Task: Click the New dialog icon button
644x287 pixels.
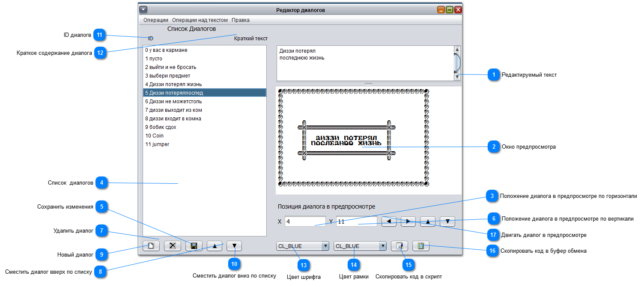Action: [x=151, y=246]
